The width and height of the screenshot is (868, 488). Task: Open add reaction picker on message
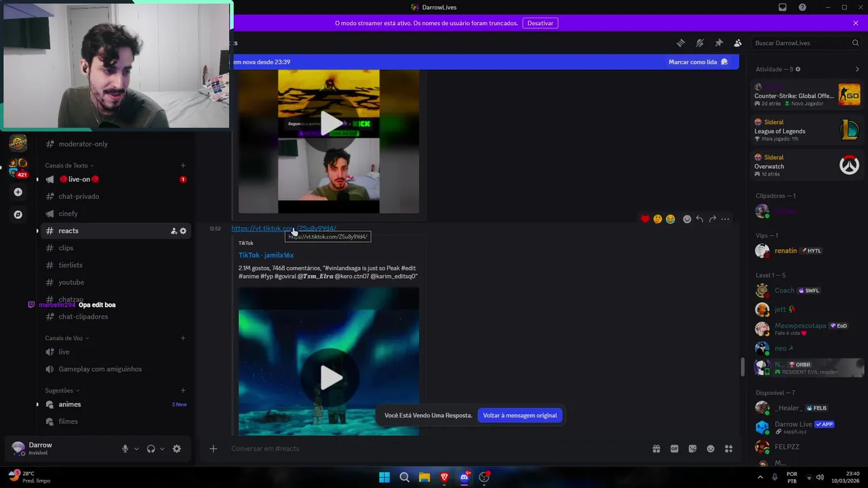687,219
